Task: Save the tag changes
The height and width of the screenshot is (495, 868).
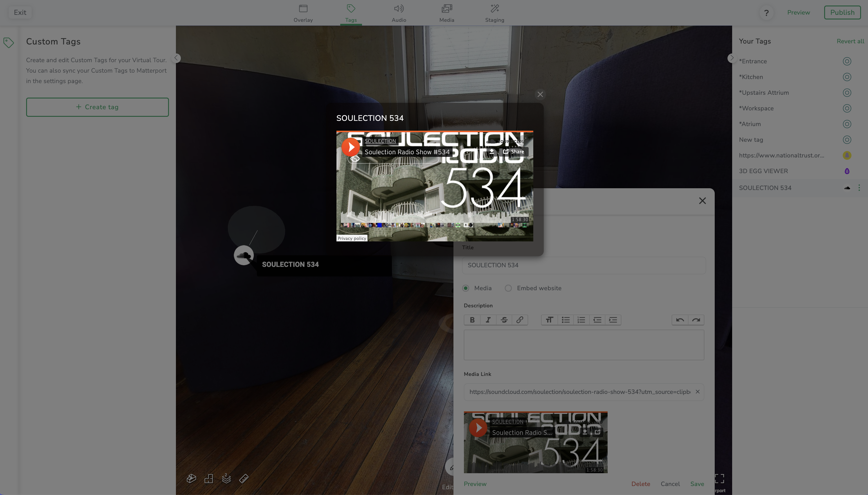Action: pos(697,484)
